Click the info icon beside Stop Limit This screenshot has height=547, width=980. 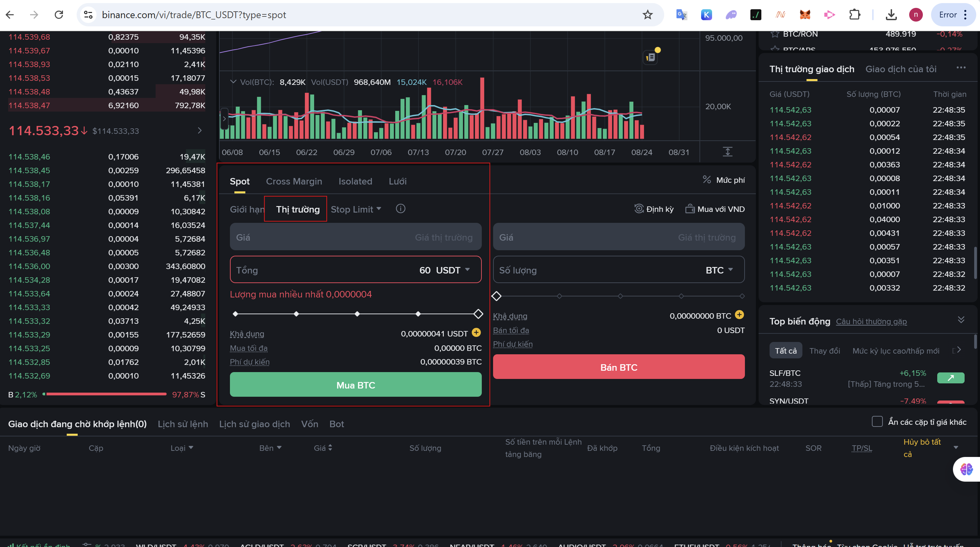click(x=400, y=208)
